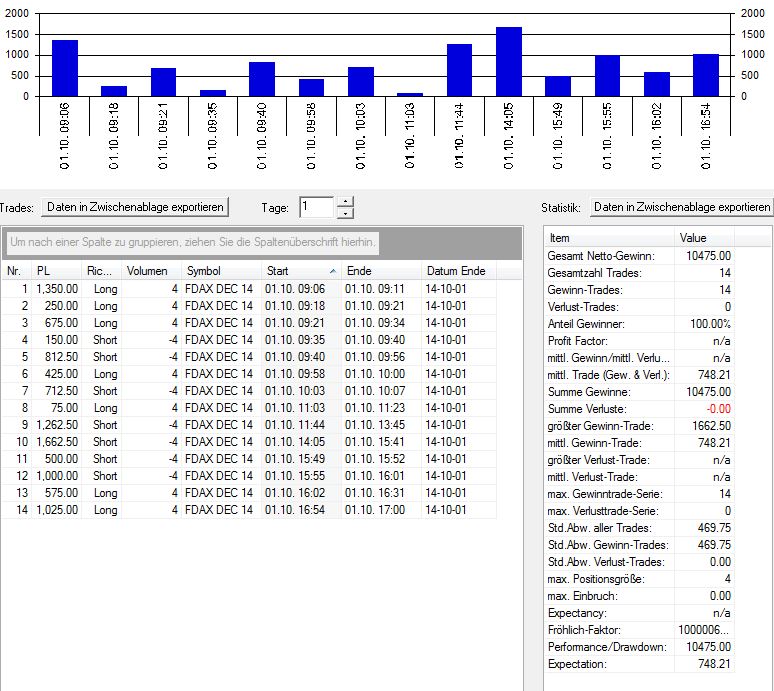
Task: Increase Tage value with up arrow
Action: 345,201
